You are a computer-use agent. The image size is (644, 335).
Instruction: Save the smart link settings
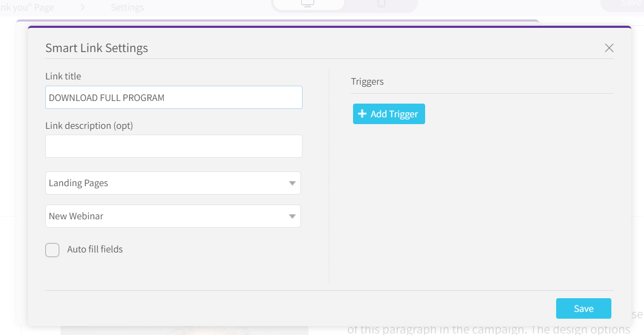coord(583,309)
